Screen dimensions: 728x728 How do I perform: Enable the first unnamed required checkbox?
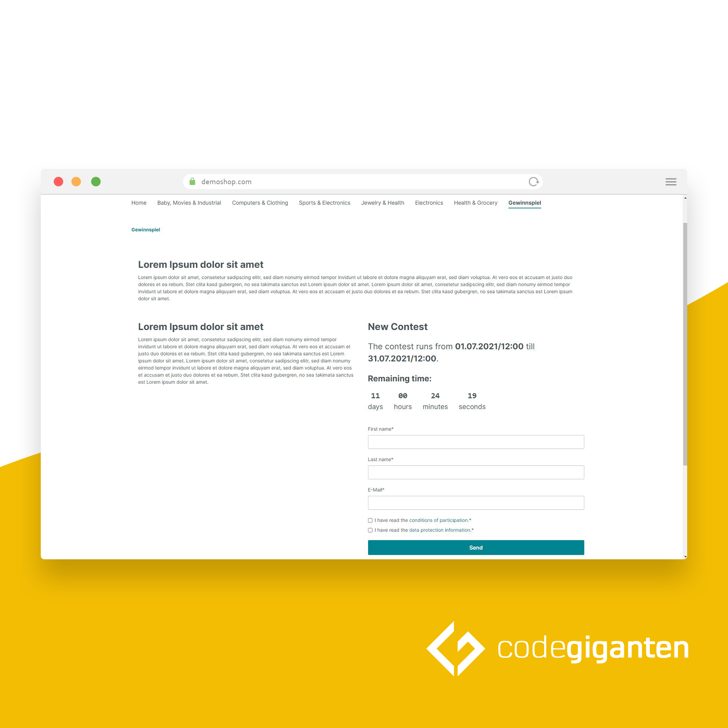coord(370,520)
